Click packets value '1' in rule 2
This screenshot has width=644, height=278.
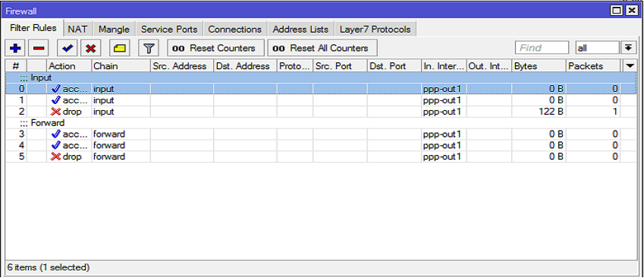[x=615, y=112]
